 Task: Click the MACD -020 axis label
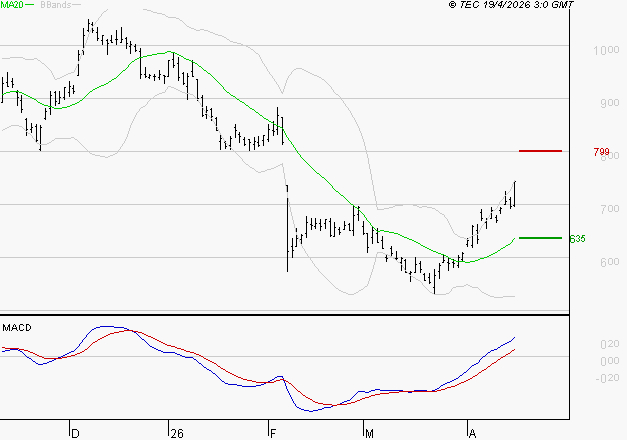[607, 378]
